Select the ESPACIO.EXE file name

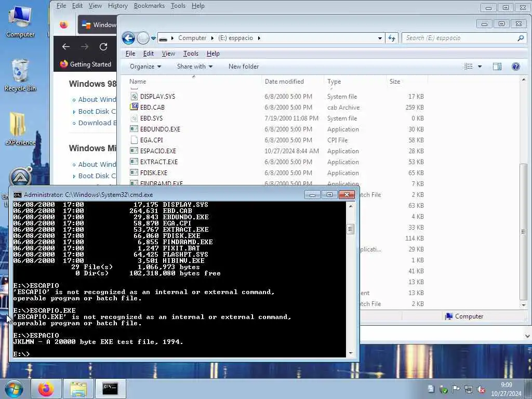(158, 151)
